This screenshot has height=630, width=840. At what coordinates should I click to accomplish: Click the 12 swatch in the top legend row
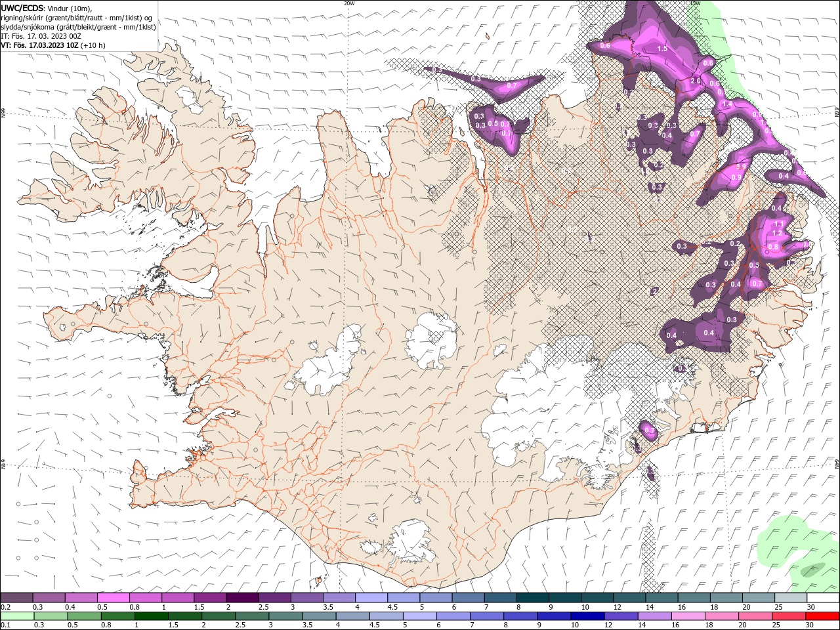tap(629, 598)
